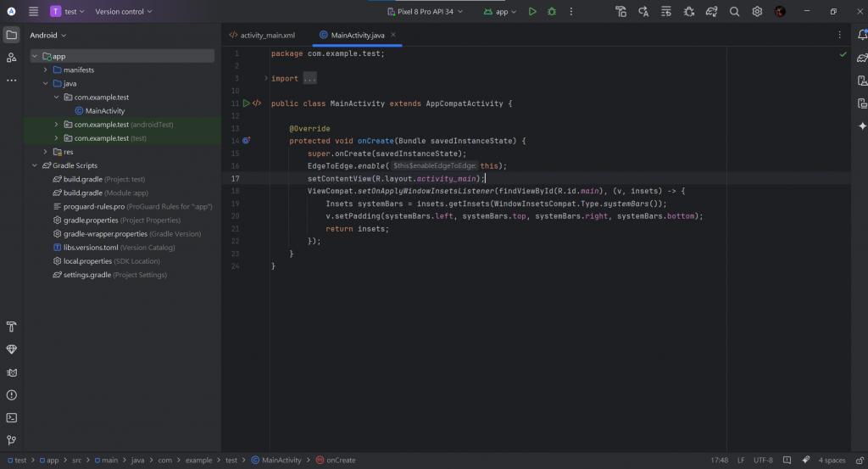868x469 pixels.
Task: Expand the res folder
Action: [45, 152]
